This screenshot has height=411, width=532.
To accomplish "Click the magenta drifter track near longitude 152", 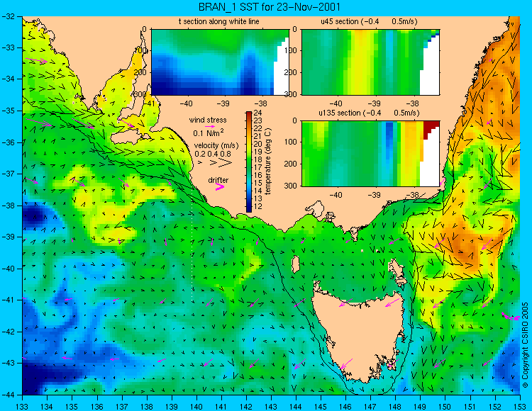I will coord(510,317).
